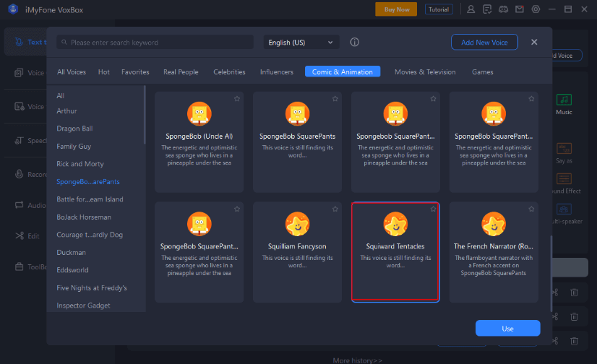Select Duckman category
Viewport: 597px width, 364px height.
[x=72, y=253]
